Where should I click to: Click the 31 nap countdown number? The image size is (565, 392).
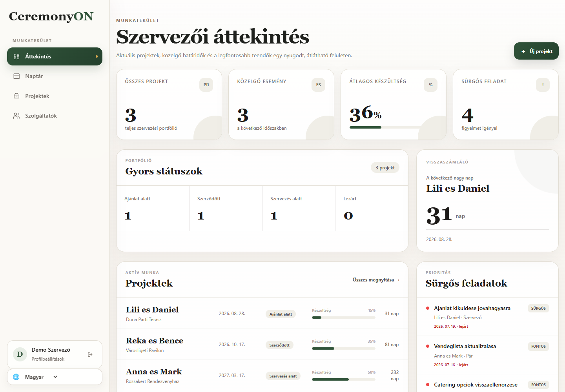(439, 215)
